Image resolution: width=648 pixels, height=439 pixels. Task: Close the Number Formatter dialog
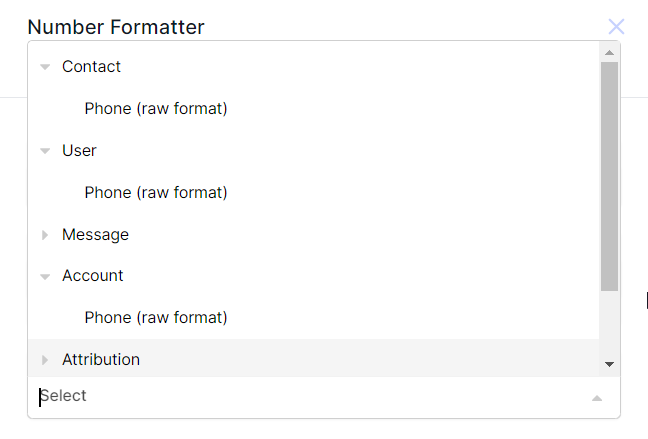point(616,27)
